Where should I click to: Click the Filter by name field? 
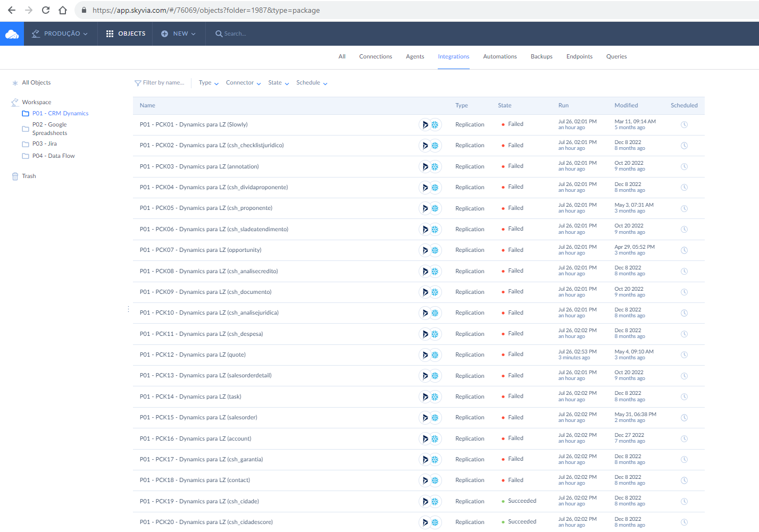click(163, 83)
